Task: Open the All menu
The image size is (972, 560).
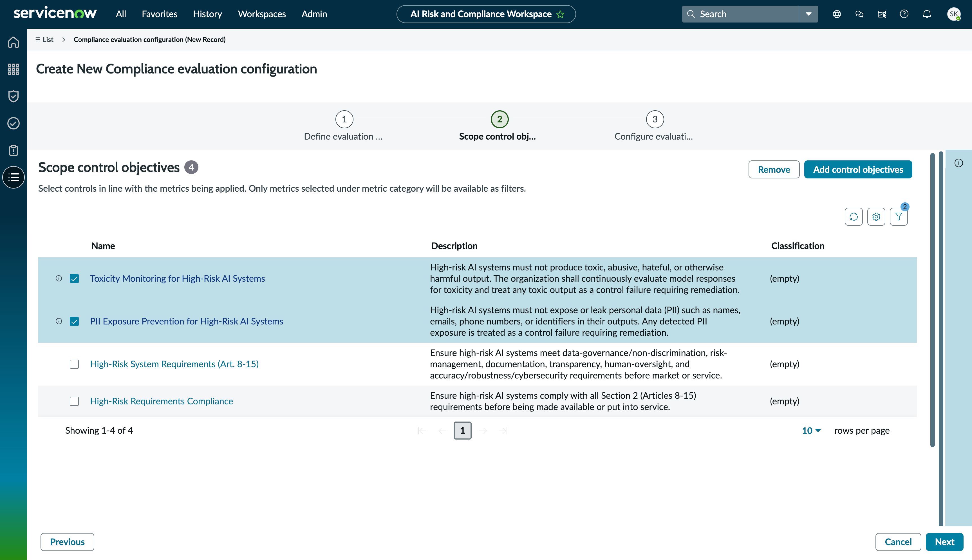Action: 121,14
